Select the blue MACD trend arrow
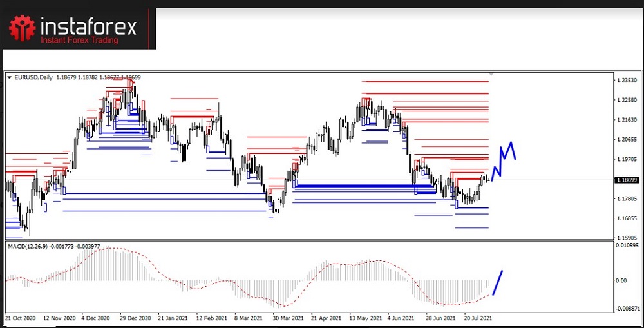Screen dimensions: 644x328 click(498, 282)
